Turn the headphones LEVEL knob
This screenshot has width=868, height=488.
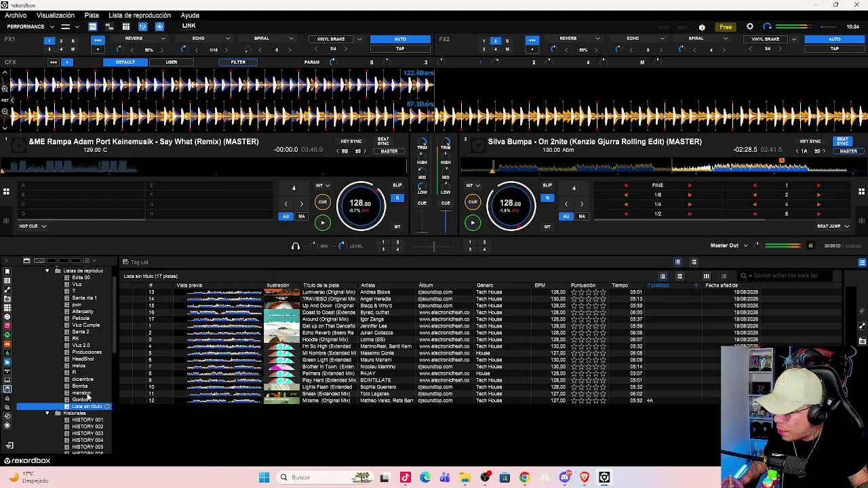pos(341,246)
